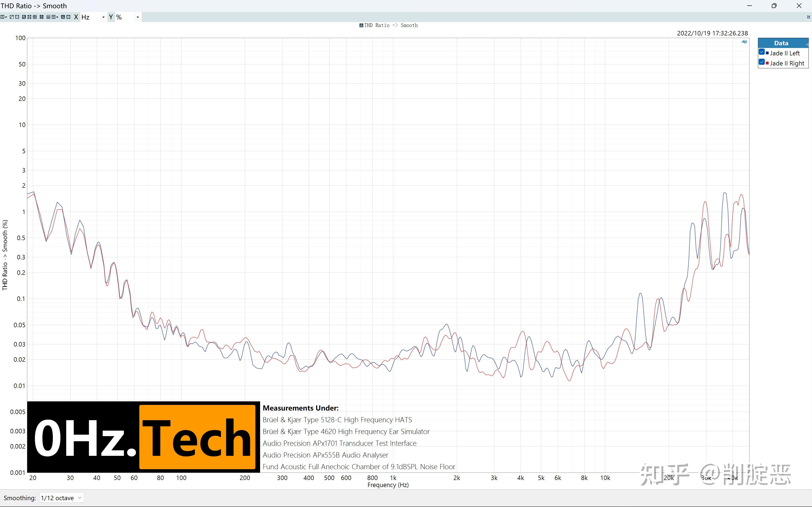Click the THD Ratio Smooth graph title
This screenshot has height=507, width=812.
pos(390,26)
